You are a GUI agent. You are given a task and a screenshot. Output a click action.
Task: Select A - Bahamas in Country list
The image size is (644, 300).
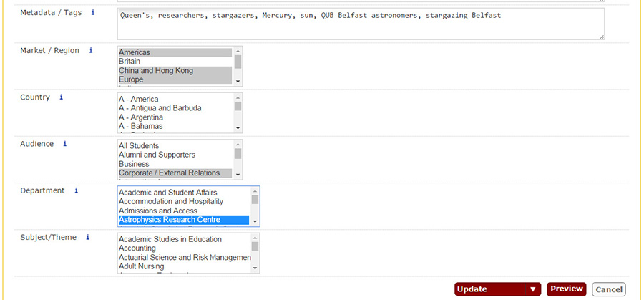coord(175,126)
